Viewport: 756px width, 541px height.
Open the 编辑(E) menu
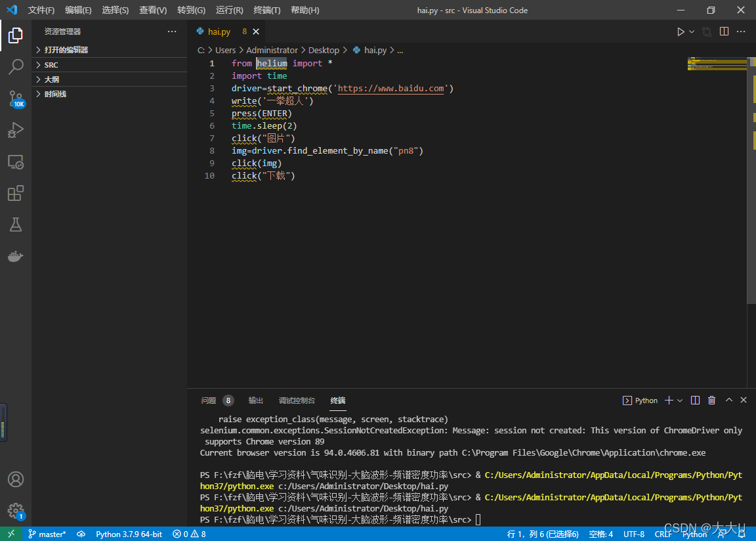(x=78, y=10)
